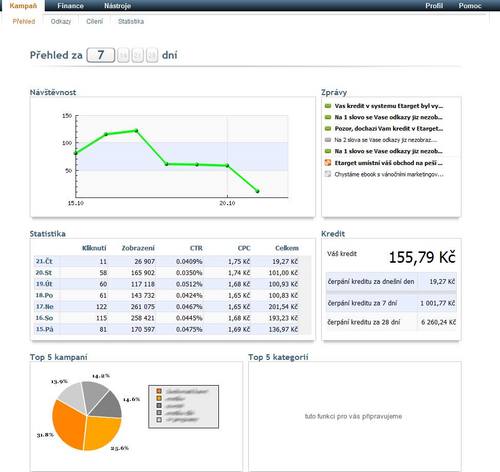Click the gray read-message envelope icon
Image resolution: width=500 pixels, height=472 pixels.
[328, 140]
